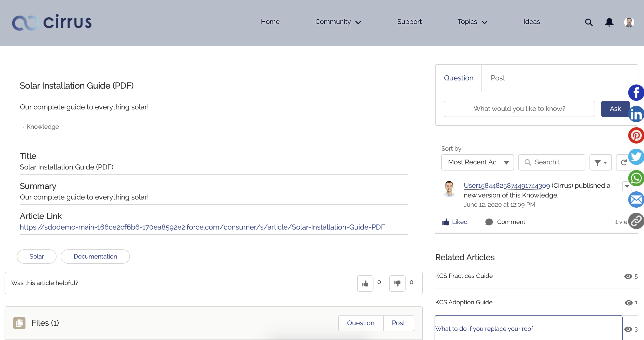Share article to Facebook

[636, 93]
